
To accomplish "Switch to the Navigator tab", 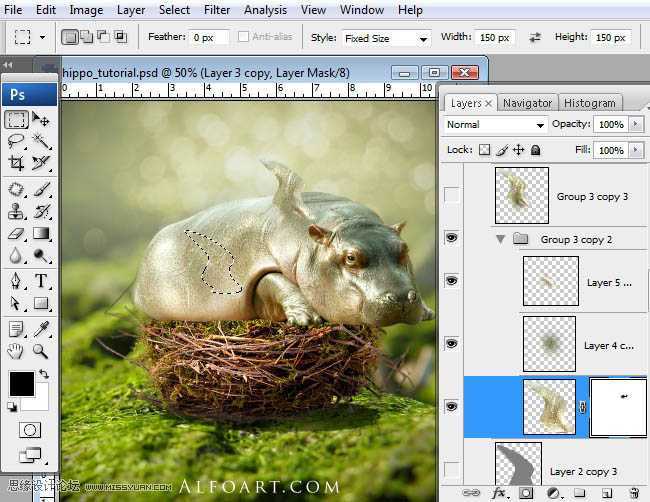I will [527, 103].
